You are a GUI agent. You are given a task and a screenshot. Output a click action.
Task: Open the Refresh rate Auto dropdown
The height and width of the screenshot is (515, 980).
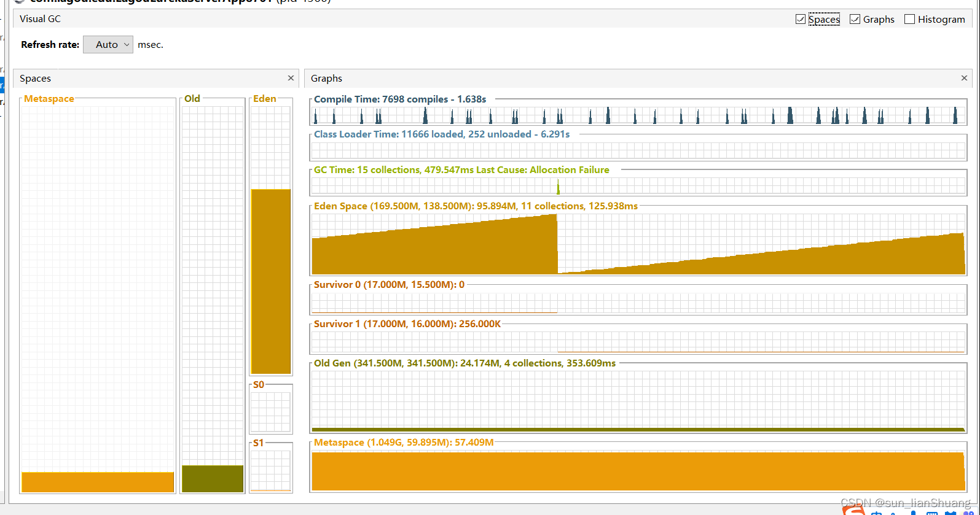click(x=108, y=44)
